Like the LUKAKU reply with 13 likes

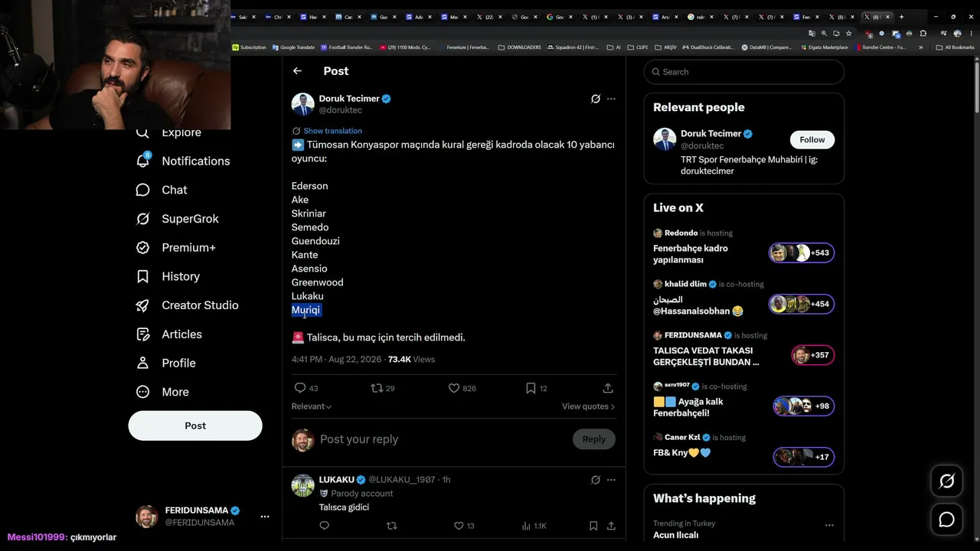point(464,526)
